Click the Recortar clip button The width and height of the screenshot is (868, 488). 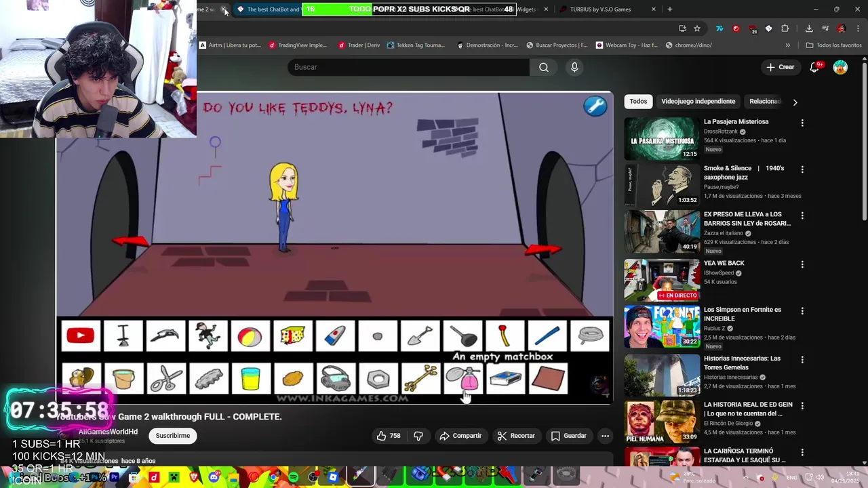pos(516,436)
